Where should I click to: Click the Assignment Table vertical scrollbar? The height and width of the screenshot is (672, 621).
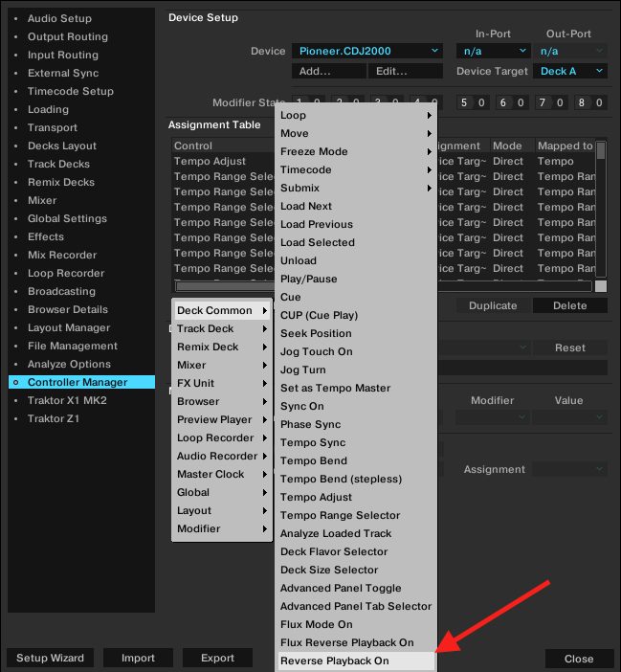(x=601, y=211)
